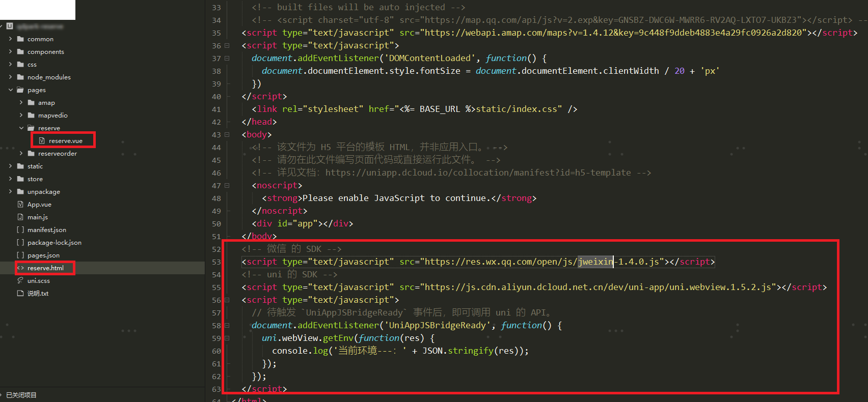Click the mapvedio folder icon
868x402 pixels.
pos(31,115)
